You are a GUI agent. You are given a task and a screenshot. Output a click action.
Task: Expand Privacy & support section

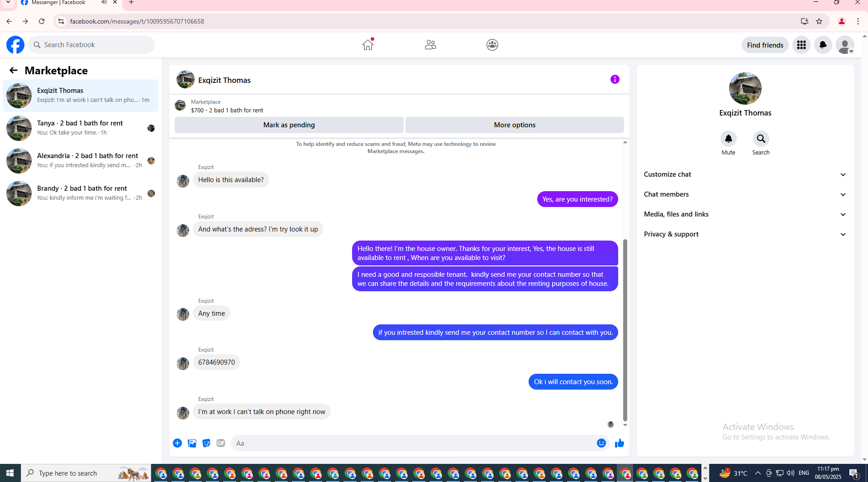[745, 234]
